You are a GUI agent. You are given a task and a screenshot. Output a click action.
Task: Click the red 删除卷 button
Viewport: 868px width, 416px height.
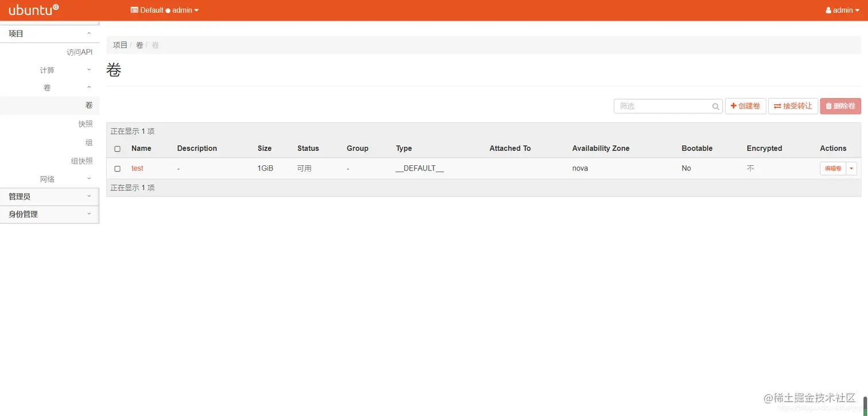coord(840,106)
